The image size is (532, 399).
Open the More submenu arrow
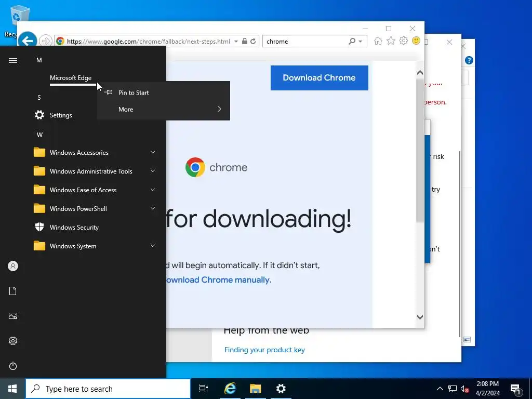219,109
